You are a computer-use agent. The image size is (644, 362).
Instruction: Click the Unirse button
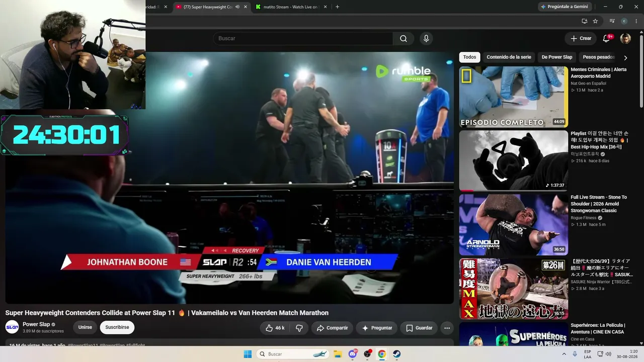click(x=85, y=327)
